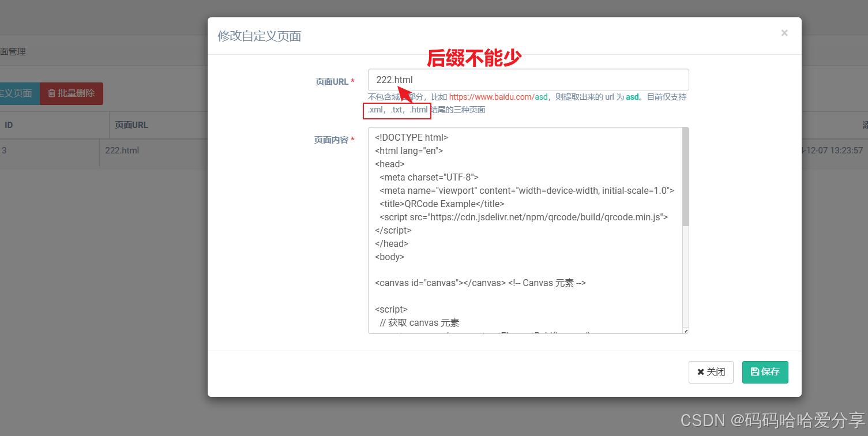The image size is (868, 436).
Task: Click the 关闭 button in dialog footer
Action: (x=711, y=372)
